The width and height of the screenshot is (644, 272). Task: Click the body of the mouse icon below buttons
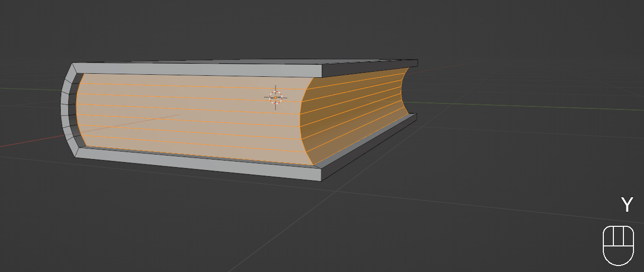(618, 256)
